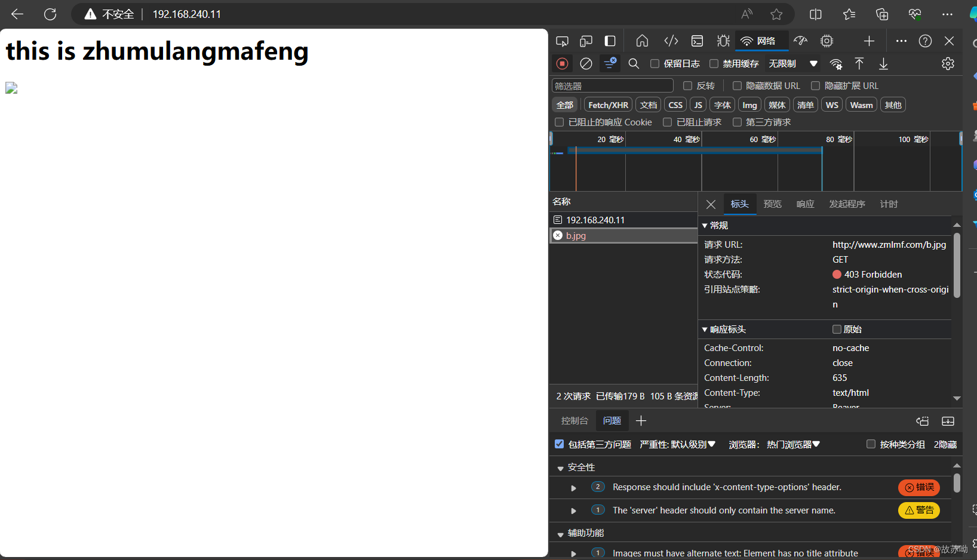Uncheck the 包括第三方问题 checkbox
The width and height of the screenshot is (977, 560).
coord(559,444)
